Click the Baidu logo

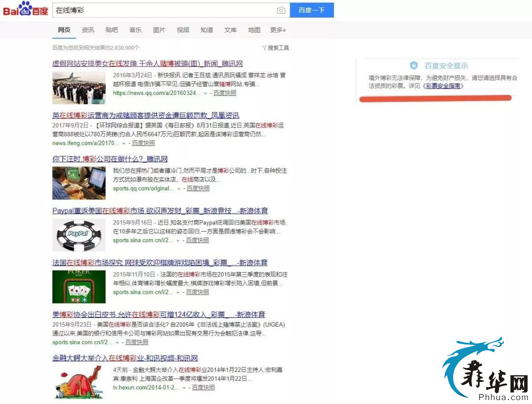(x=26, y=9)
